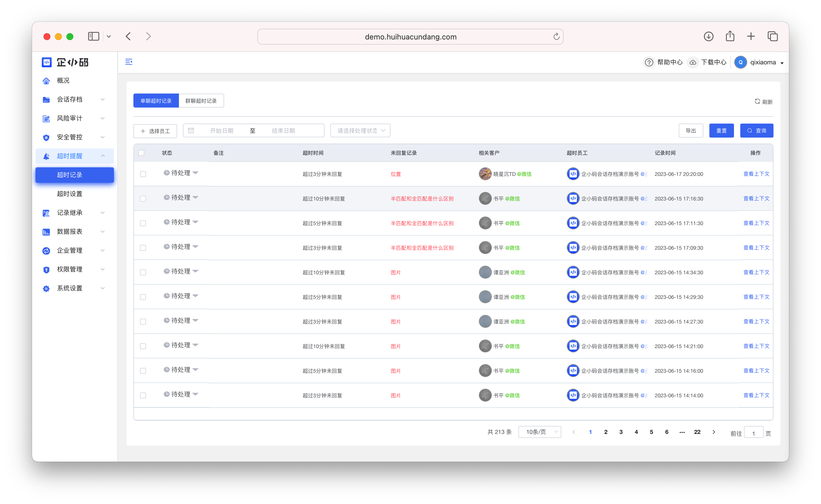Open the 请选择处理状态 status dropdown

click(360, 130)
